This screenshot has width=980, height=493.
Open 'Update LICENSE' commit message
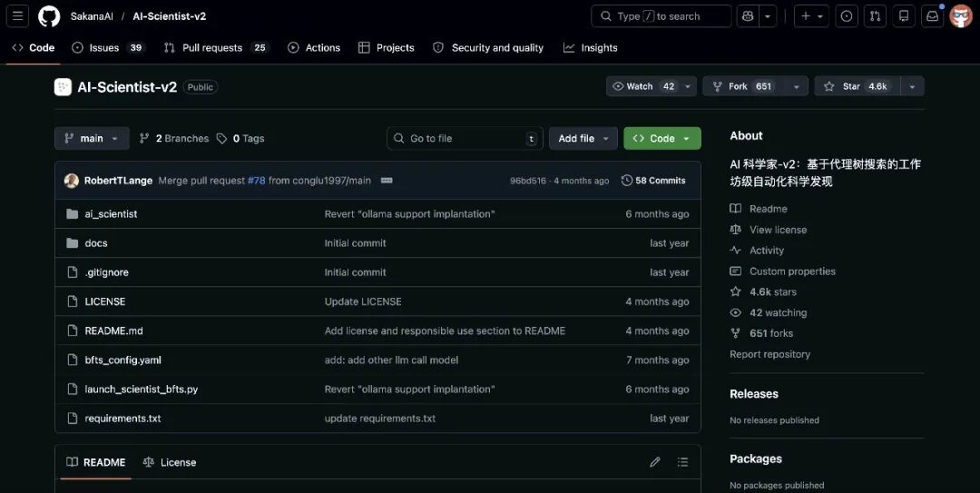[363, 301]
